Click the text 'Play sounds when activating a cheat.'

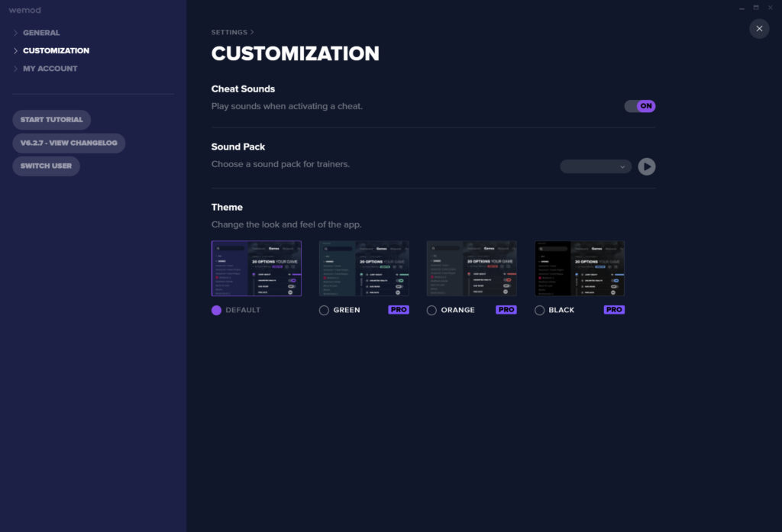pyautogui.click(x=287, y=106)
